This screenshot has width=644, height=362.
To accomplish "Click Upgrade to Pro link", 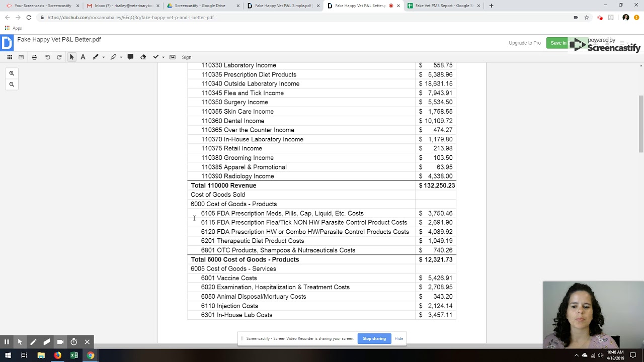I will pos(525,43).
